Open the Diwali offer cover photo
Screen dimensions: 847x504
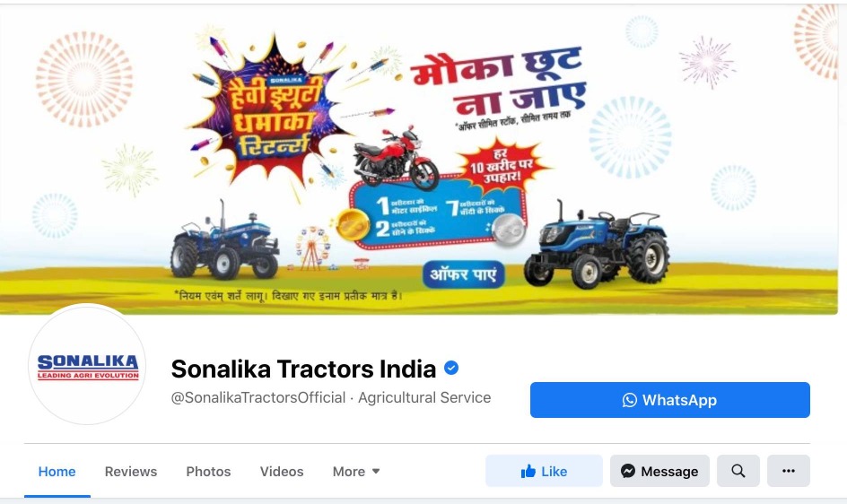(x=419, y=160)
